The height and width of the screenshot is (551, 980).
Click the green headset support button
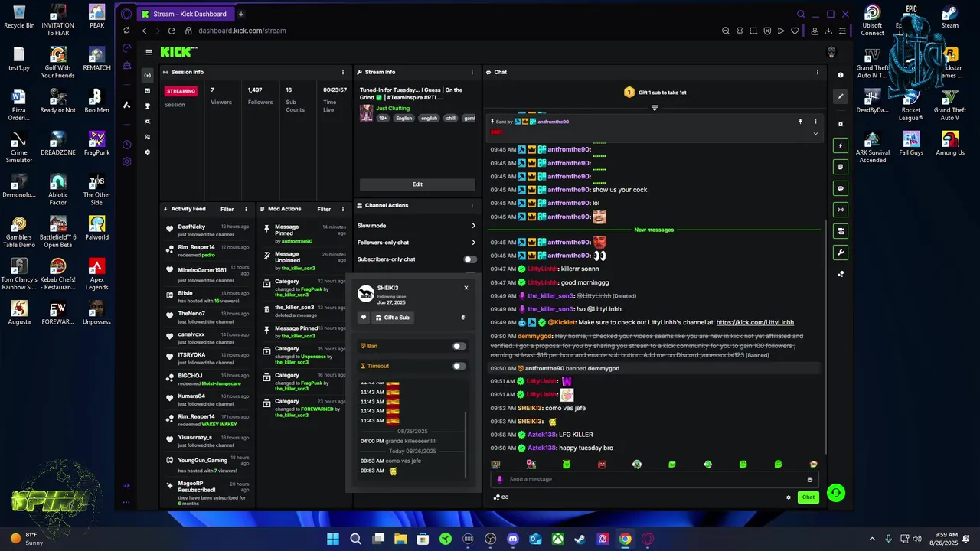point(835,494)
